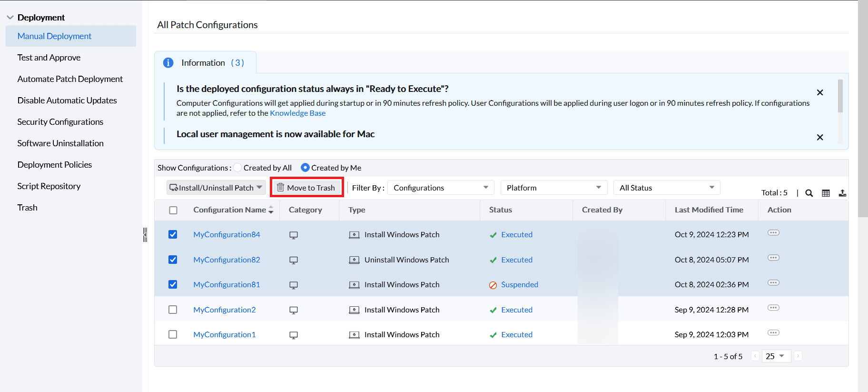
Task: Dismiss the "Ready to Execute" information message
Action: [x=820, y=92]
